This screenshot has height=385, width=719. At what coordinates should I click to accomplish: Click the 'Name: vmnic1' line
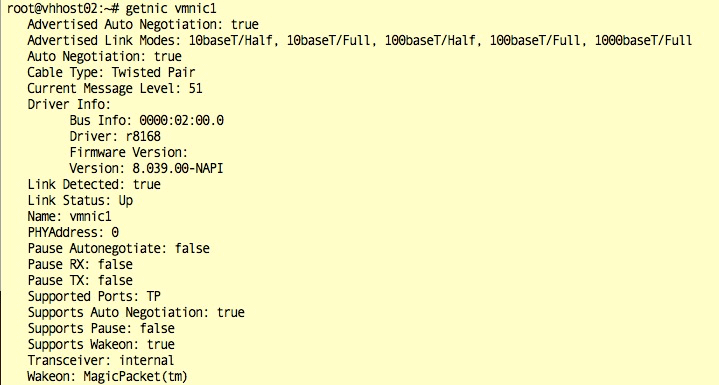[x=69, y=216]
